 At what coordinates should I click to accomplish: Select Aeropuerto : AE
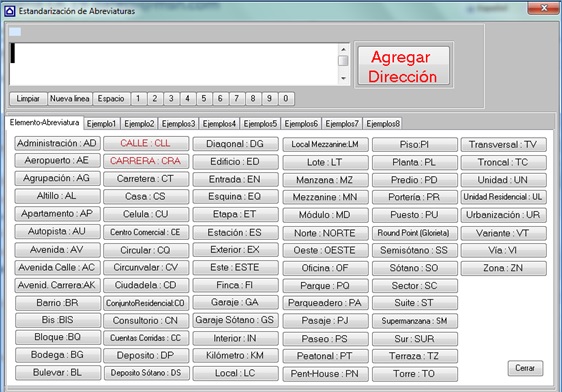point(57,161)
